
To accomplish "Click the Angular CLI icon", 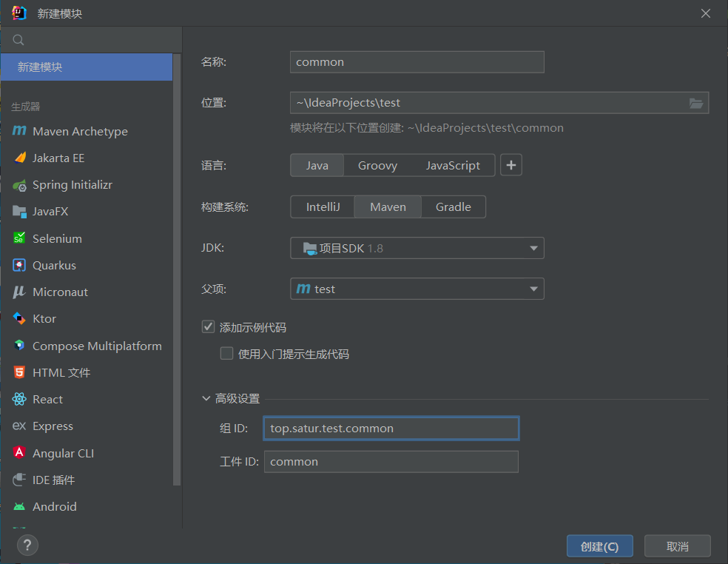I will [19, 452].
